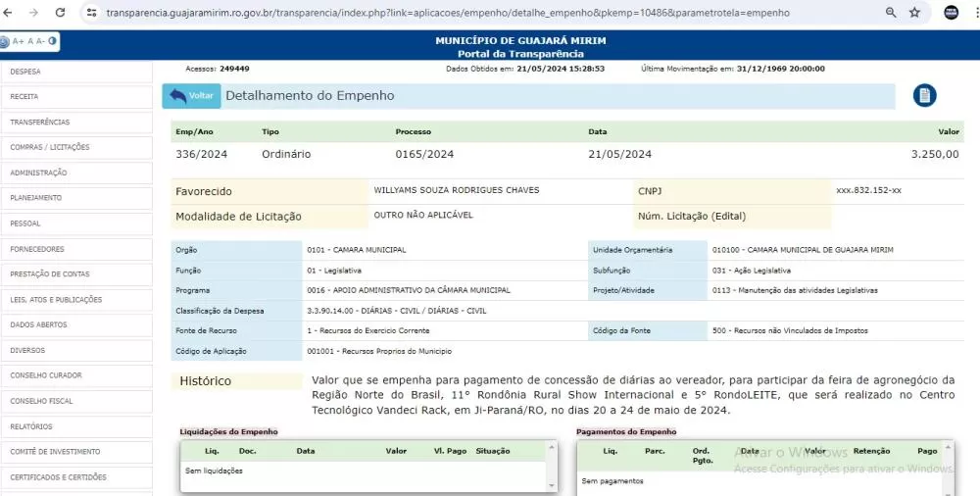Click 1 - Recursos do Exercício Corrente
This screenshot has height=496, width=980.
click(x=368, y=330)
